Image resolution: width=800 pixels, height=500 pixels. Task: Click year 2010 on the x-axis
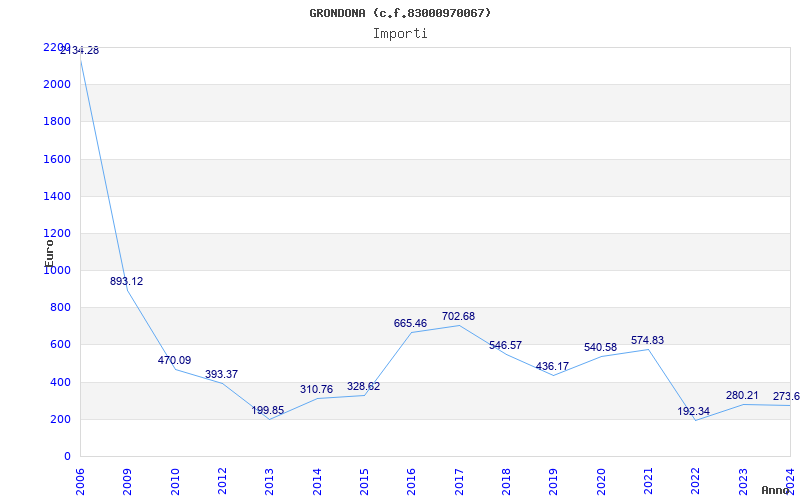[x=174, y=481]
